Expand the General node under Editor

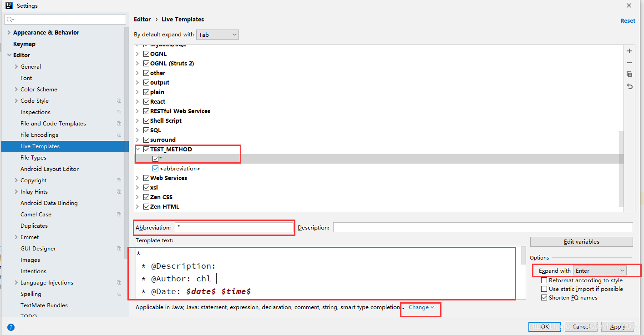tap(16, 67)
